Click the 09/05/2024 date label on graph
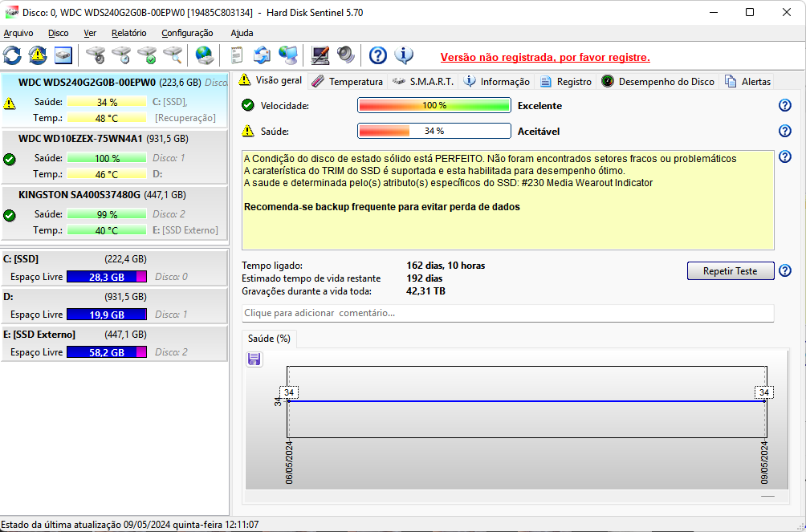Image resolution: width=806 pixels, height=532 pixels. point(765,462)
